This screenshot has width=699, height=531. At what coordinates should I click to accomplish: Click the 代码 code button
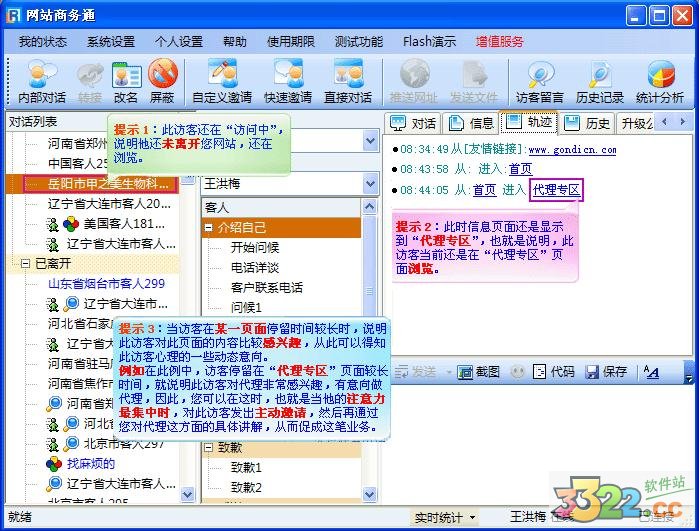pyautogui.click(x=554, y=371)
